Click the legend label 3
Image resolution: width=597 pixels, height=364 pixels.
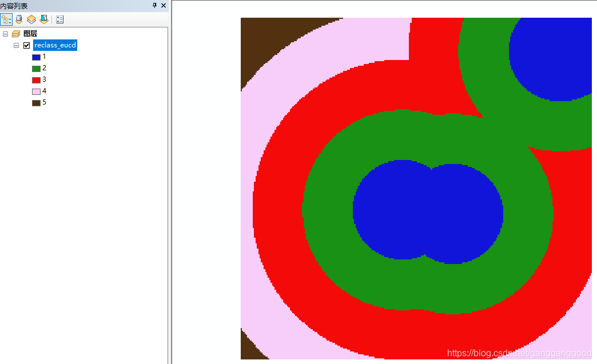[44, 79]
